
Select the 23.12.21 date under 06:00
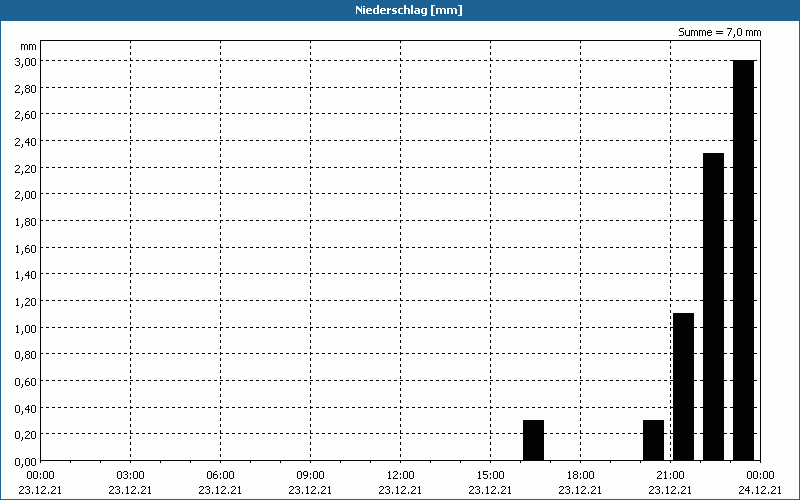click(x=220, y=490)
